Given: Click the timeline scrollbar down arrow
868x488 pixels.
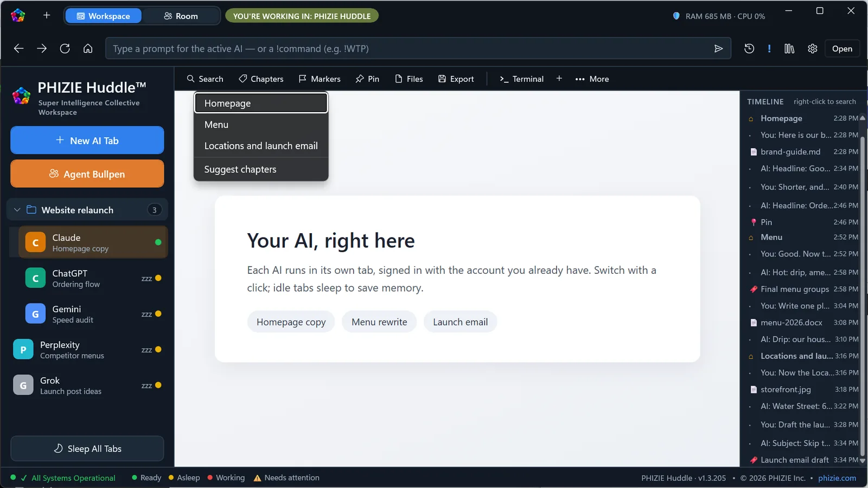Looking at the screenshot, I should [863, 460].
